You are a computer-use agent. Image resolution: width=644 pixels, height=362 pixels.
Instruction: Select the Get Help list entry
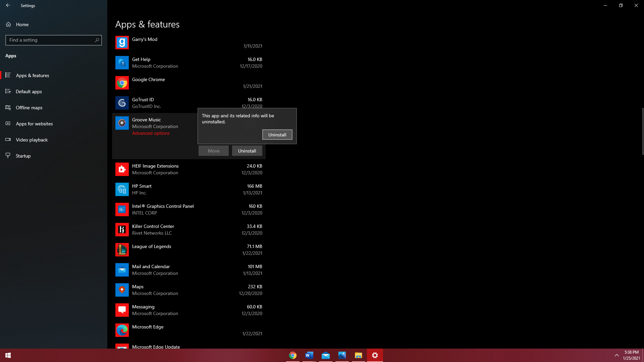tap(189, 63)
